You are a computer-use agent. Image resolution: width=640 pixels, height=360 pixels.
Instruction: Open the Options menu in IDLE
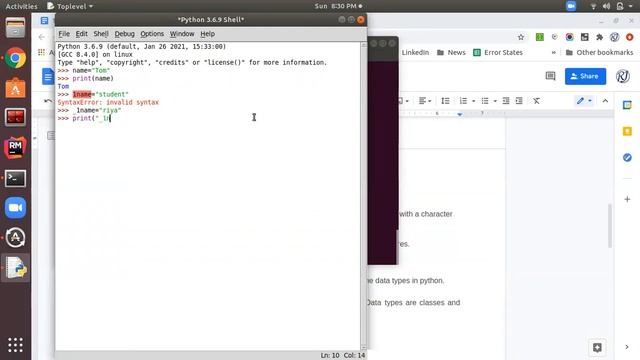[x=152, y=34]
